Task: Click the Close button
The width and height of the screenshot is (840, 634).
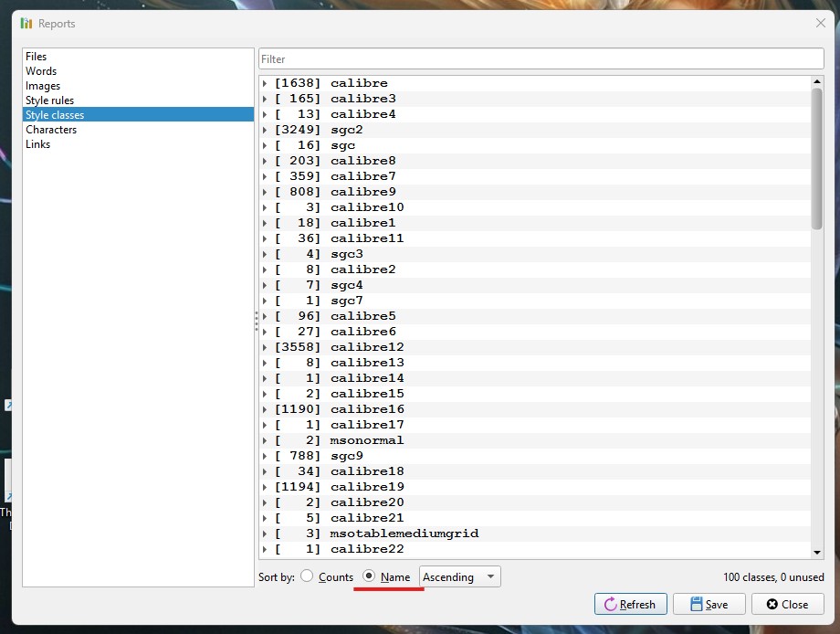Action: pos(787,604)
